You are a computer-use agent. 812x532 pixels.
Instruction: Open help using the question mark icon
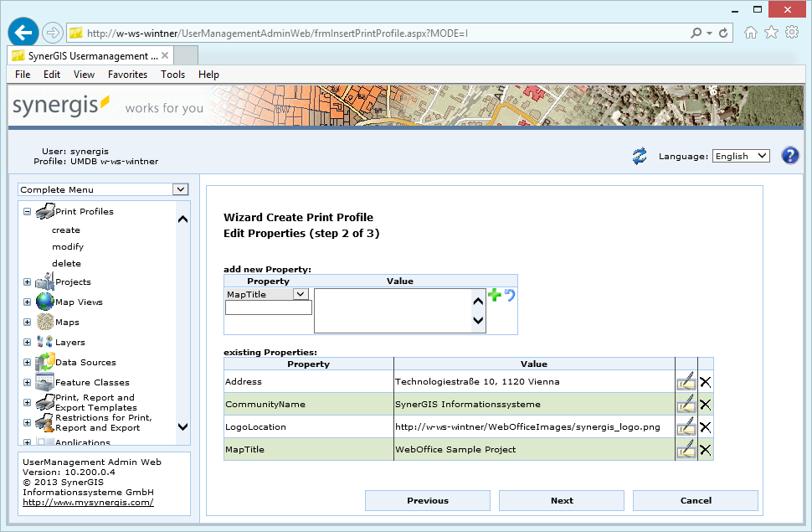click(789, 155)
